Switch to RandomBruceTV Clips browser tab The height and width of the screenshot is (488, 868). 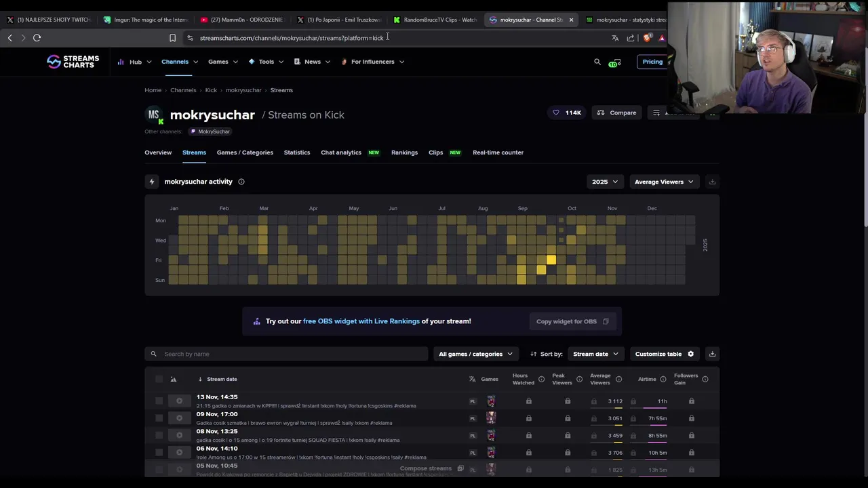pos(435,20)
